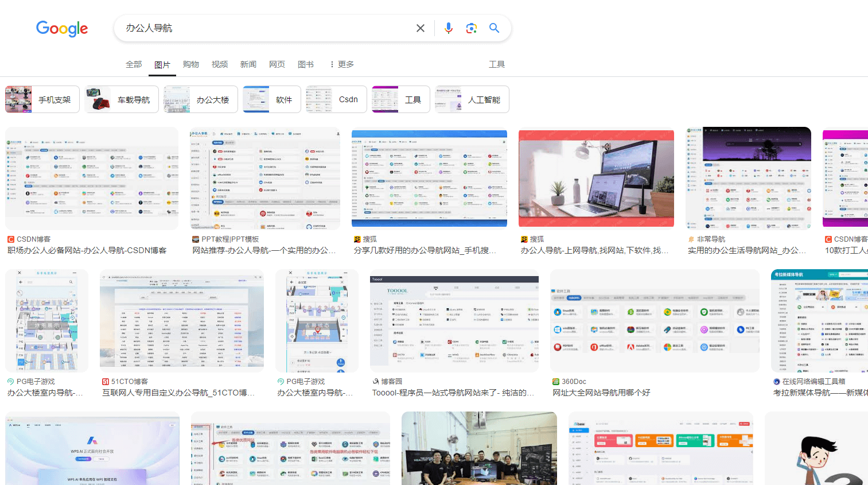Click the Google logo icon
Screen dimensions: 868x485
pyautogui.click(x=62, y=29)
